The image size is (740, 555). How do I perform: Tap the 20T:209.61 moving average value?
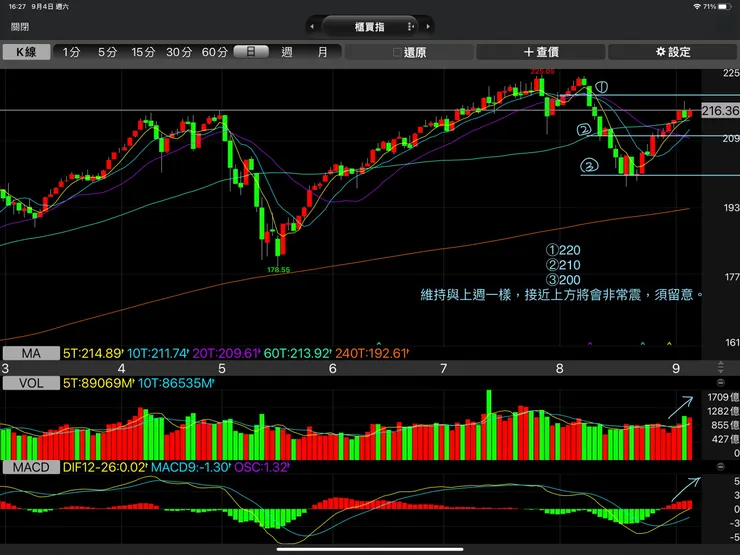[x=226, y=353]
